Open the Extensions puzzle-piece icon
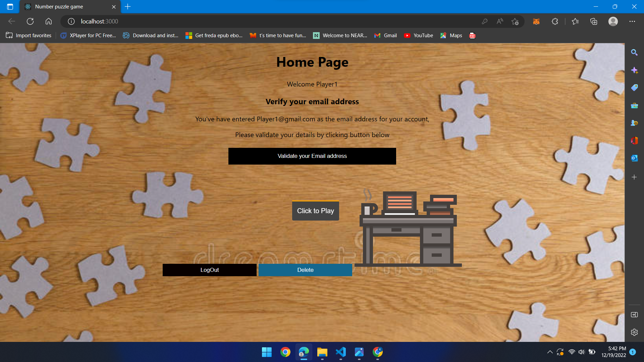 click(555, 21)
